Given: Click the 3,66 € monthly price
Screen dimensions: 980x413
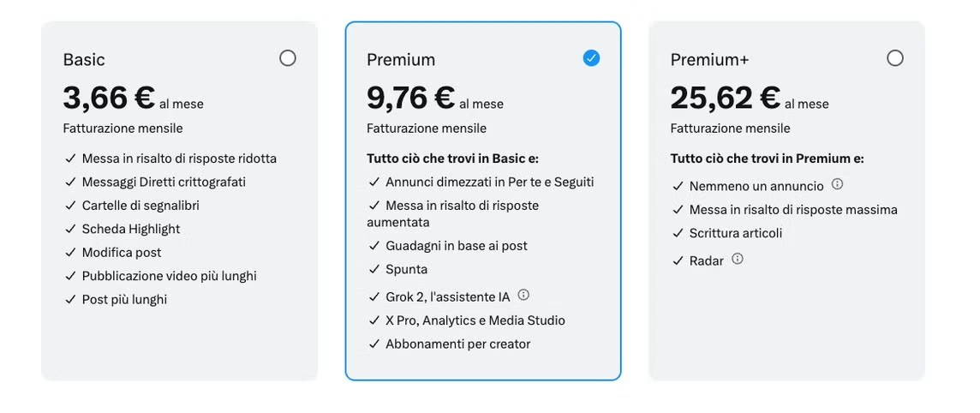Looking at the screenshot, I should pos(108,99).
